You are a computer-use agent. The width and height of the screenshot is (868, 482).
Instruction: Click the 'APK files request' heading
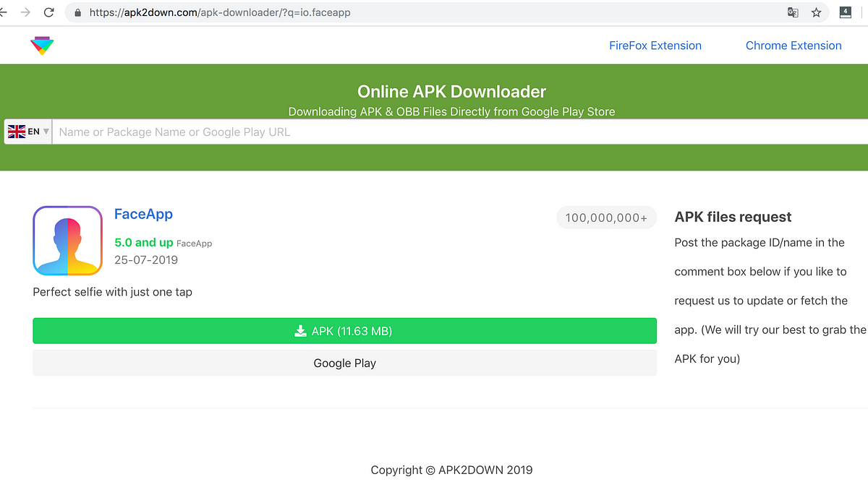tap(733, 217)
